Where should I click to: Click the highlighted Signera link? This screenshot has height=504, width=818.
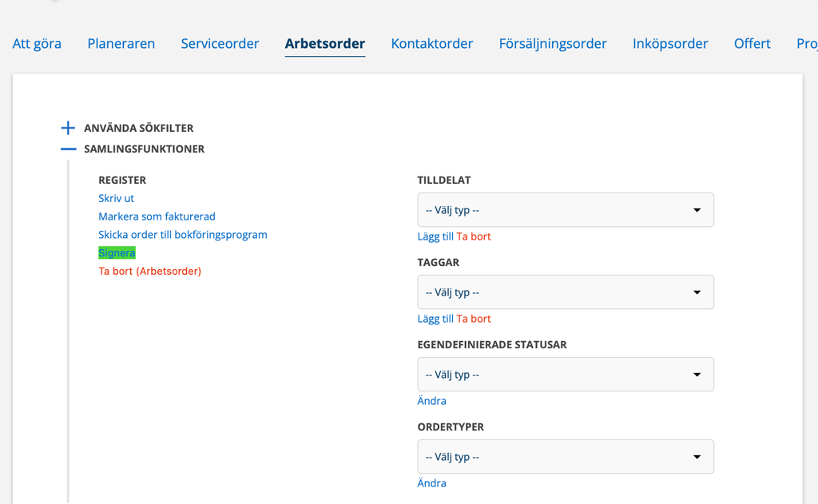coord(117,252)
